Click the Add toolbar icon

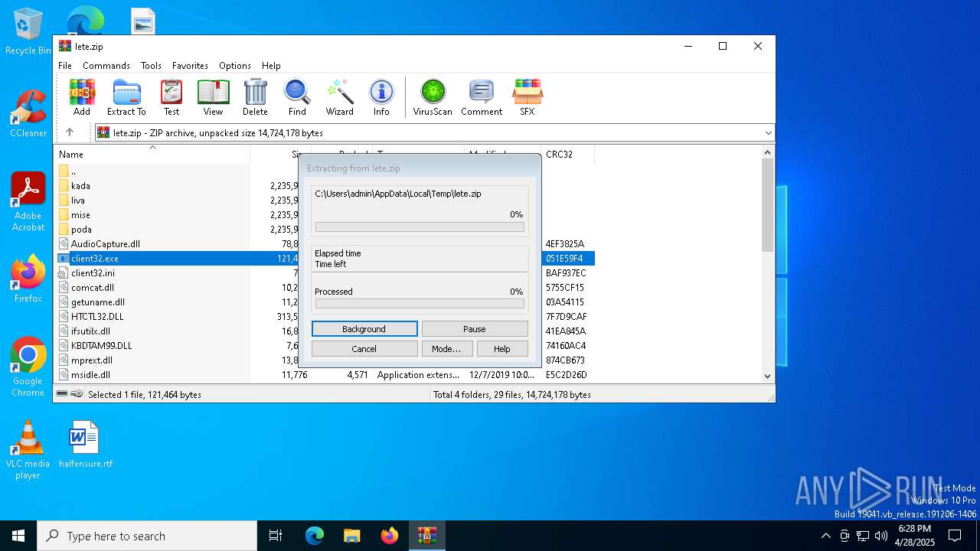coord(82,97)
